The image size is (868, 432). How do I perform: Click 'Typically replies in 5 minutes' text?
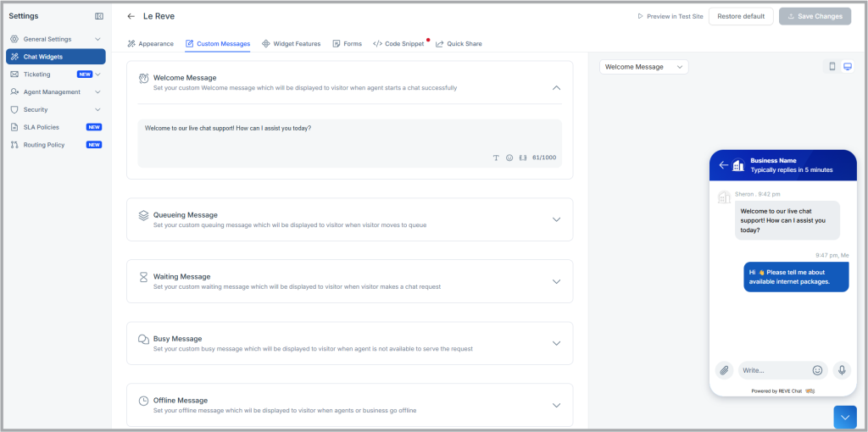point(792,169)
